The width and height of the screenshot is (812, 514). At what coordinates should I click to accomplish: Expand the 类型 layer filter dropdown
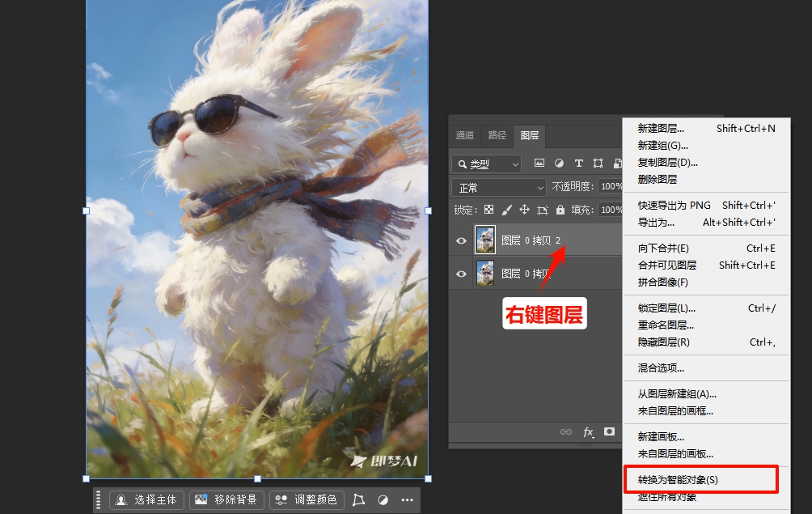pos(487,163)
